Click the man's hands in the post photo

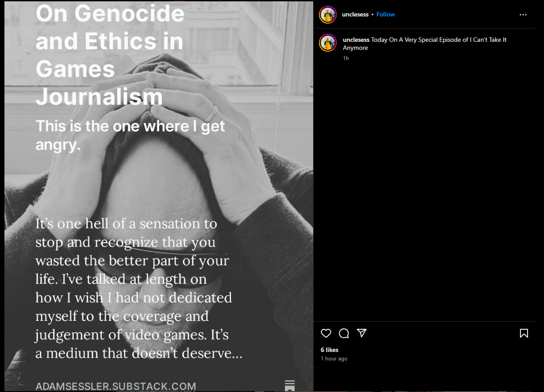pos(173,133)
